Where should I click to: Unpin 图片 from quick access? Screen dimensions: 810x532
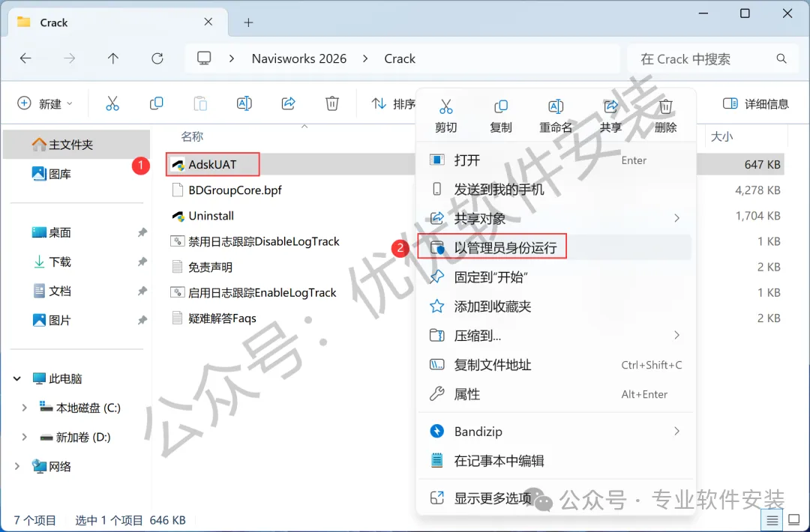point(142,321)
